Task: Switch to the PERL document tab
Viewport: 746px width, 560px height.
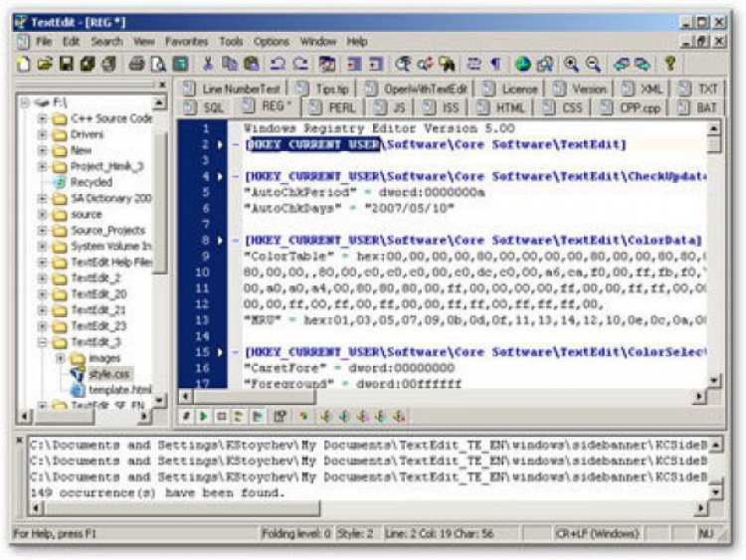Action: tap(332, 107)
